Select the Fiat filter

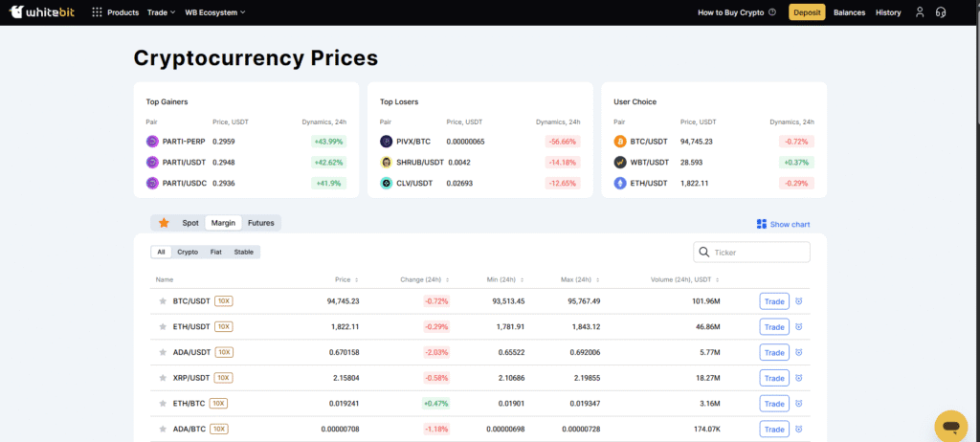click(215, 252)
